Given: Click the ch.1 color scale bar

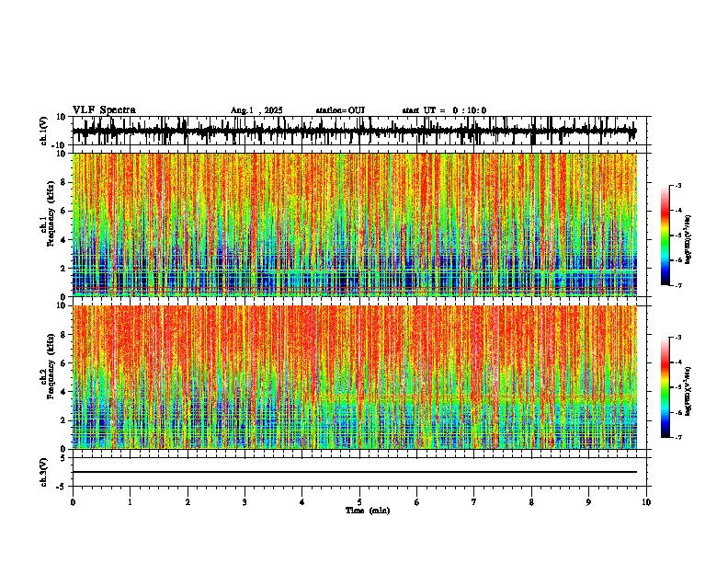Looking at the screenshot, I should 665,236.
